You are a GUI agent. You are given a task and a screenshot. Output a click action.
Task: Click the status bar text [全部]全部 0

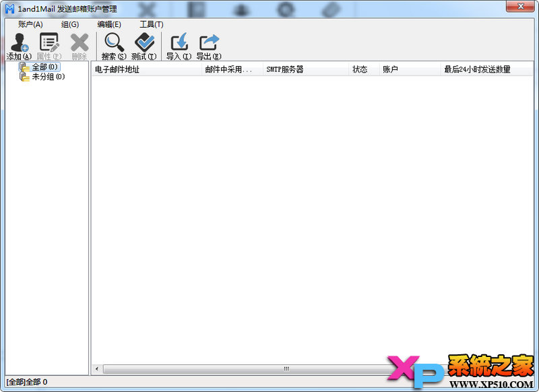click(x=27, y=382)
